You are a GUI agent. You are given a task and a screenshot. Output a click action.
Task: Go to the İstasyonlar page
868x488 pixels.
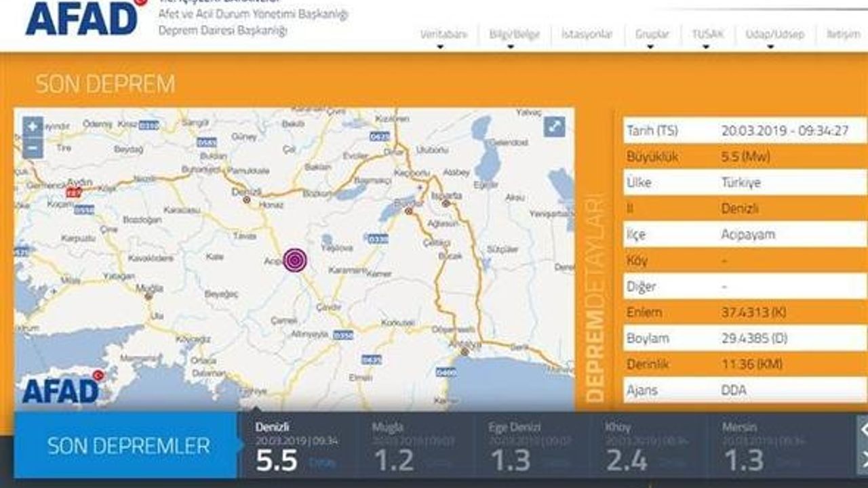click(x=587, y=35)
